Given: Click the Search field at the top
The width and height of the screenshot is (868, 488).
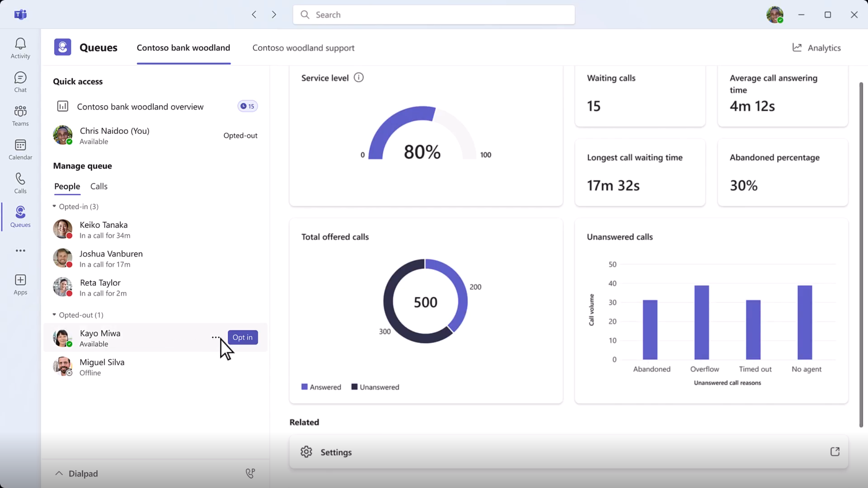Looking at the screenshot, I should 434,15.
